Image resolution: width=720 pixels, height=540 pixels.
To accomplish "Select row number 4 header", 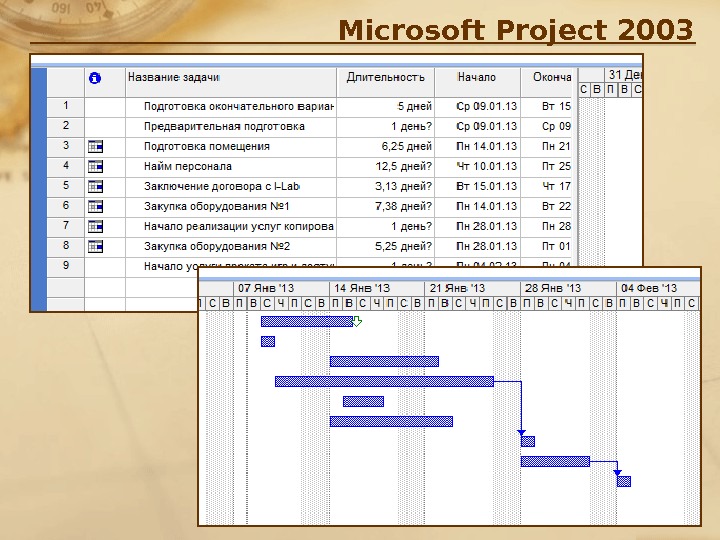I will pos(66,166).
